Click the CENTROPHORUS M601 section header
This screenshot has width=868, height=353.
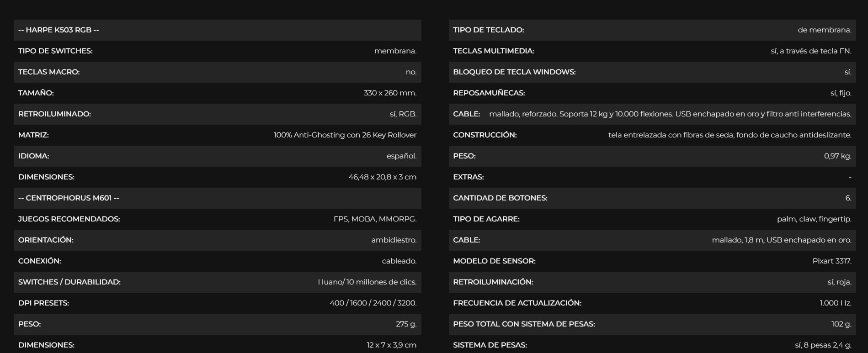[x=69, y=198]
